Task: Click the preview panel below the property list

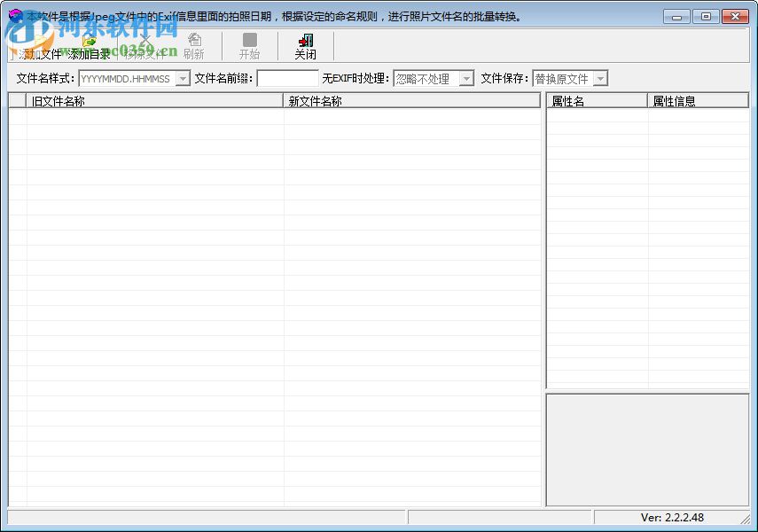Action: pos(647,448)
